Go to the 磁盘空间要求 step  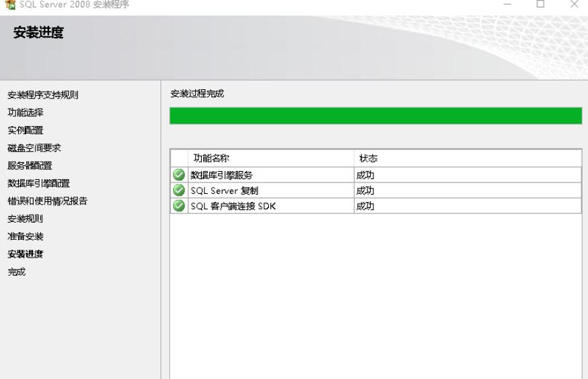click(34, 148)
